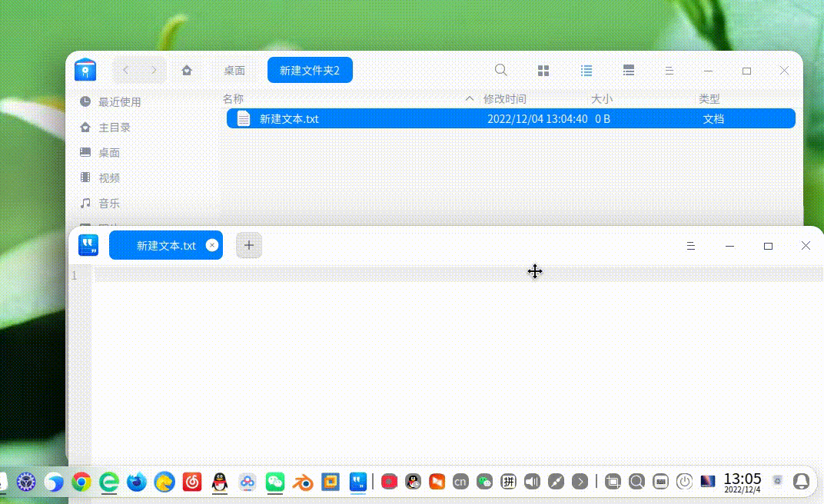Expand the tray arrow button
This screenshot has width=824, height=504.
point(580,482)
